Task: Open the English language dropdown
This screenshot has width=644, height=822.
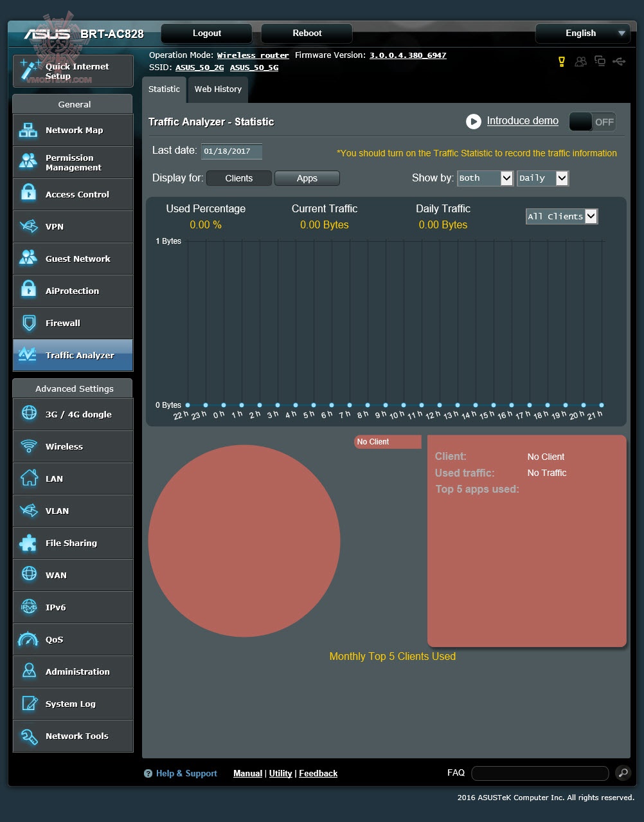Action: click(583, 33)
